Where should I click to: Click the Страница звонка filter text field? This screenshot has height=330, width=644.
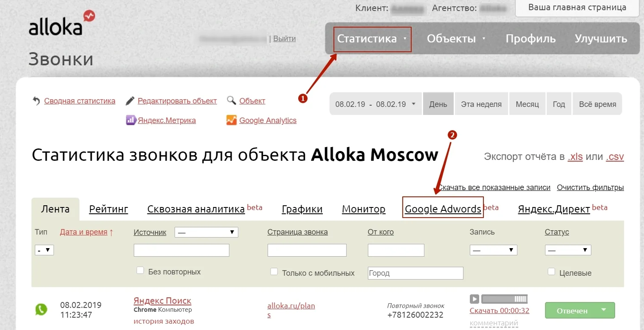(x=307, y=250)
